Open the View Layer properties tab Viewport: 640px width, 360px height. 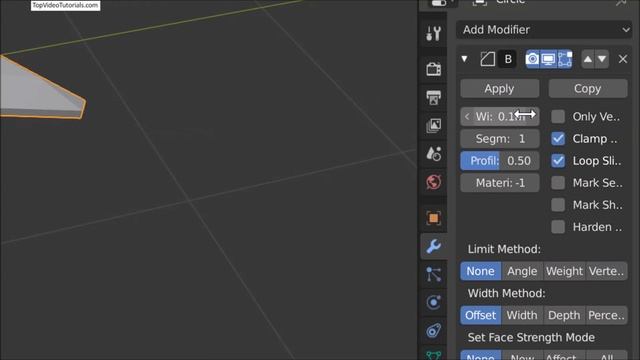(433, 125)
